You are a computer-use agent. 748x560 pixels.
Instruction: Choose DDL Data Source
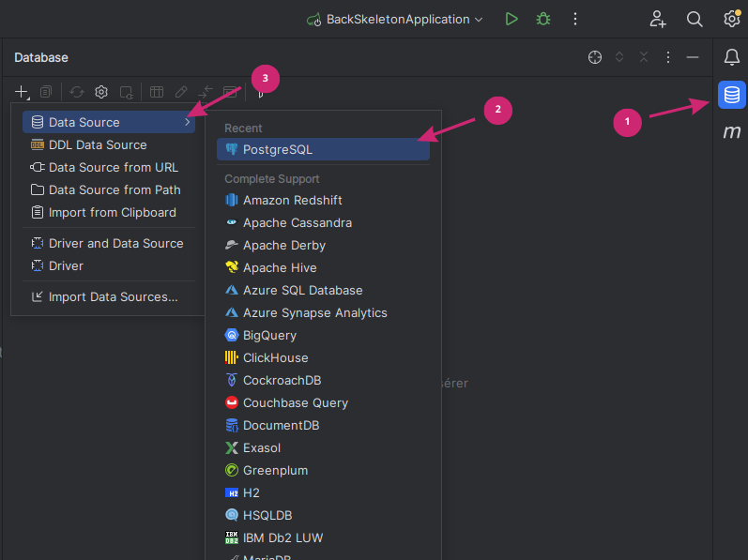point(109,144)
